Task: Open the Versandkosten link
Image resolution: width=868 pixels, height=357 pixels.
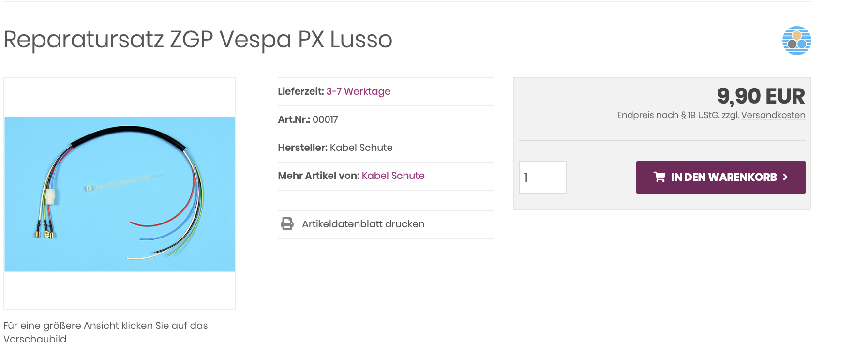Action: coord(773,115)
